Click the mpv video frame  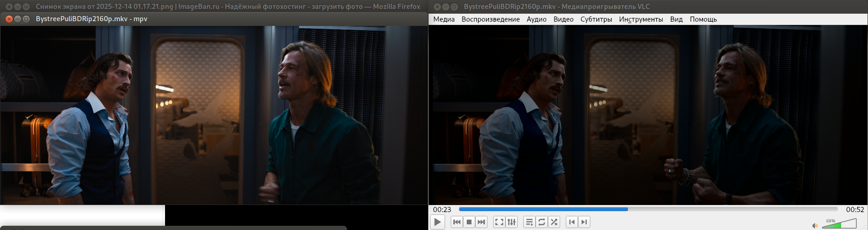[214, 115]
